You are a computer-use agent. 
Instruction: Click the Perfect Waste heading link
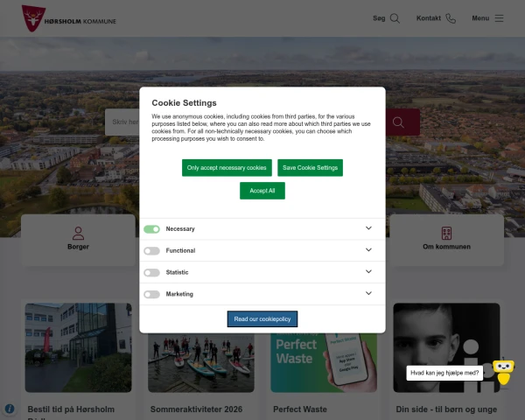(x=300, y=409)
